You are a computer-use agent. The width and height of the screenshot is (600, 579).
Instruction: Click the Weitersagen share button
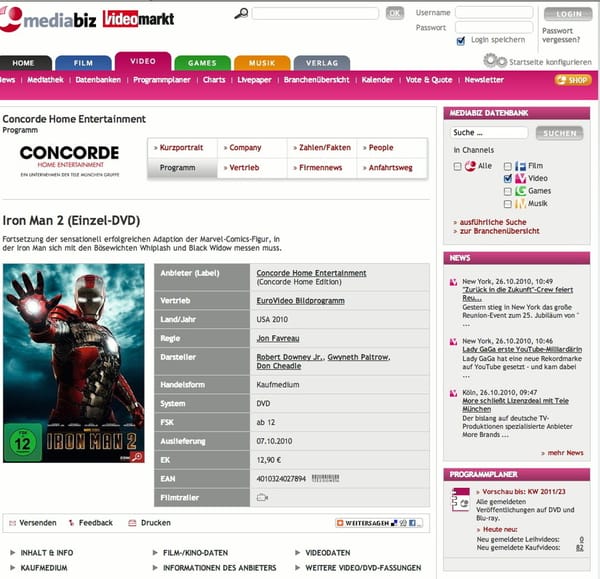(379, 523)
